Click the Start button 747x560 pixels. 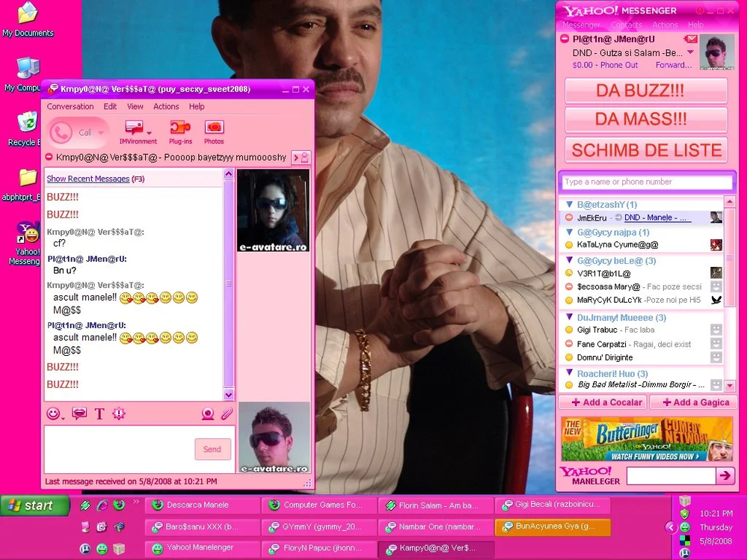35,505
